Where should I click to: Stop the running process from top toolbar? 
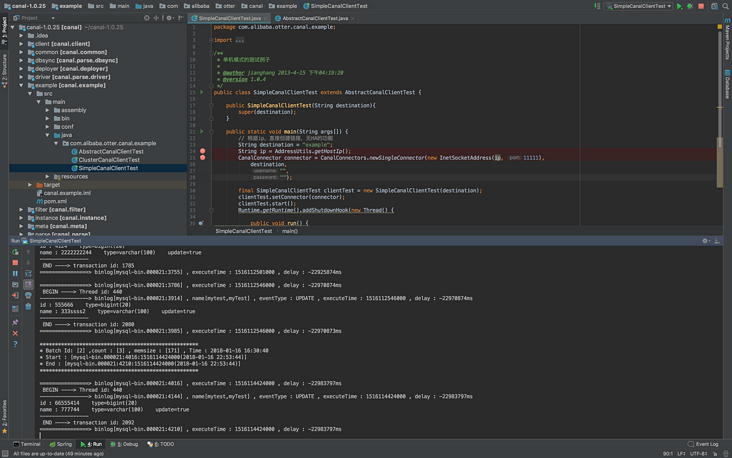(701, 6)
